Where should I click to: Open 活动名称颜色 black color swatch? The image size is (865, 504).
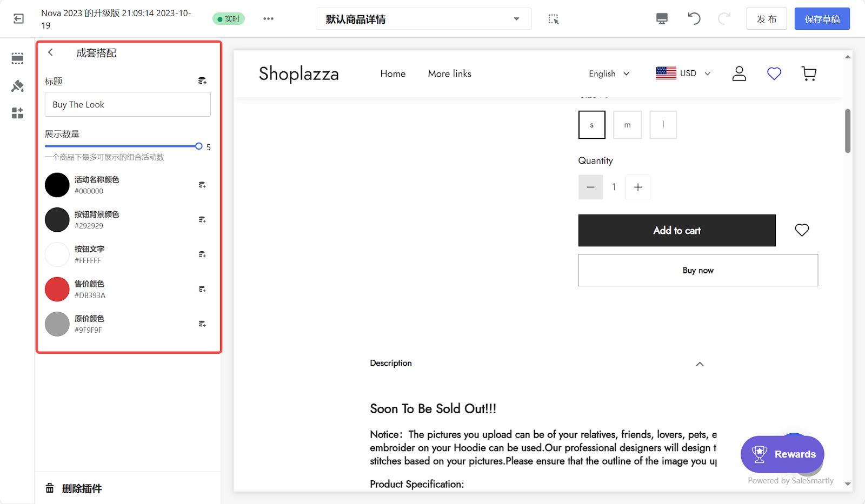click(x=57, y=185)
